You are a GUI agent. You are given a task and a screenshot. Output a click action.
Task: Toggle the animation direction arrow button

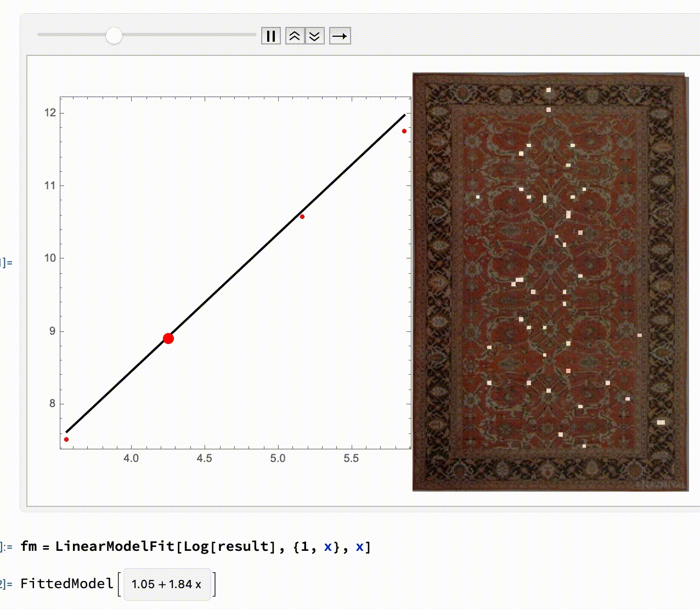(340, 36)
